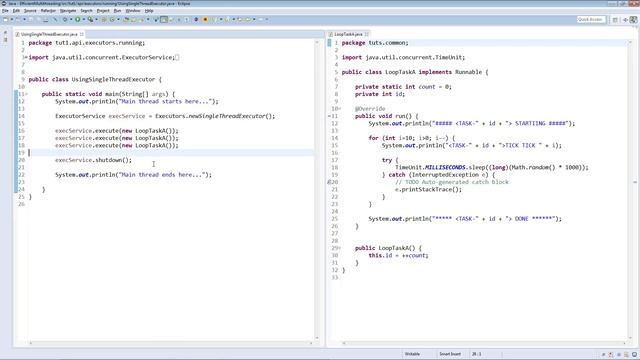Click e.printStackTrace(); in right editor
Viewport: 640px width, 360px height.
click(429, 189)
